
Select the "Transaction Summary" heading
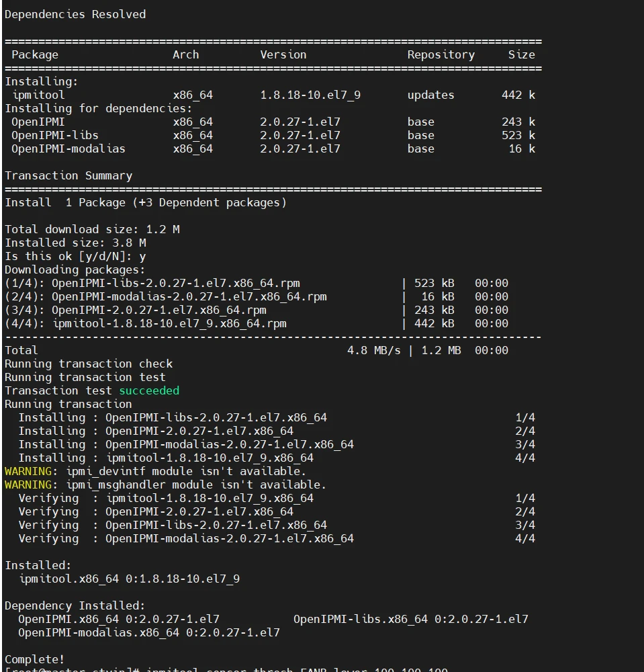[x=68, y=175]
